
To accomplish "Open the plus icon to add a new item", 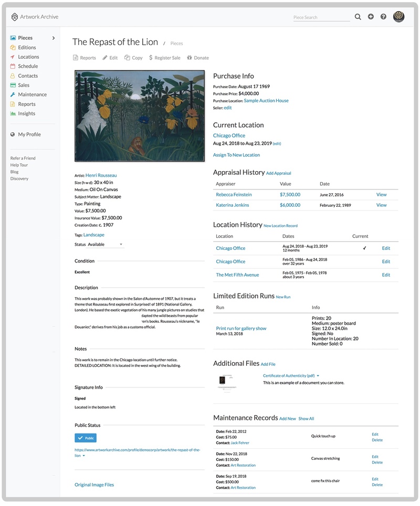I will click(371, 16).
